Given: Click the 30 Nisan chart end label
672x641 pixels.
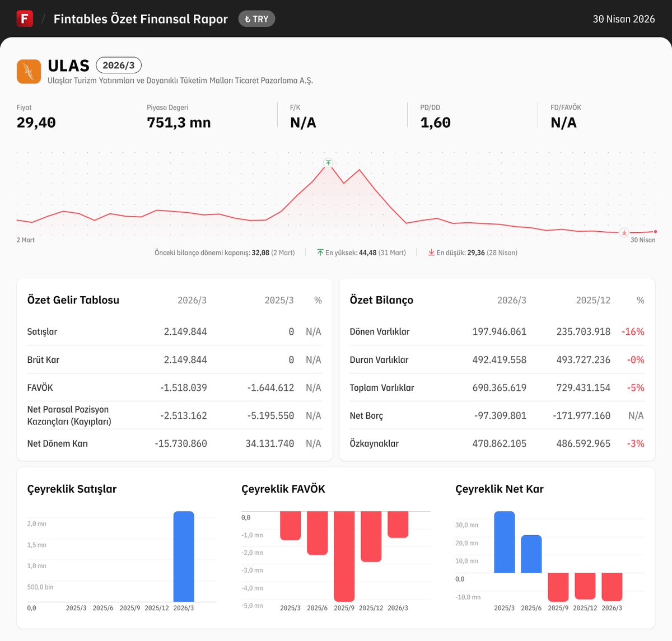Looking at the screenshot, I should (x=643, y=240).
